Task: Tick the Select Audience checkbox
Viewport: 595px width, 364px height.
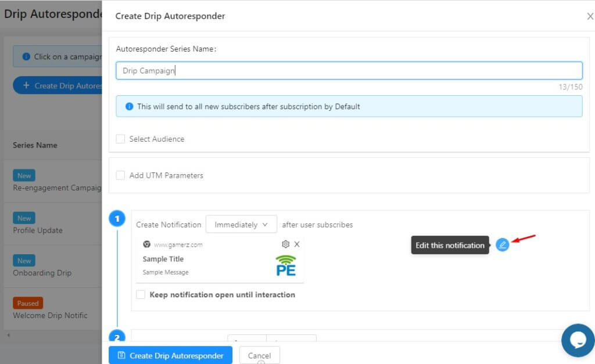Action: point(120,139)
